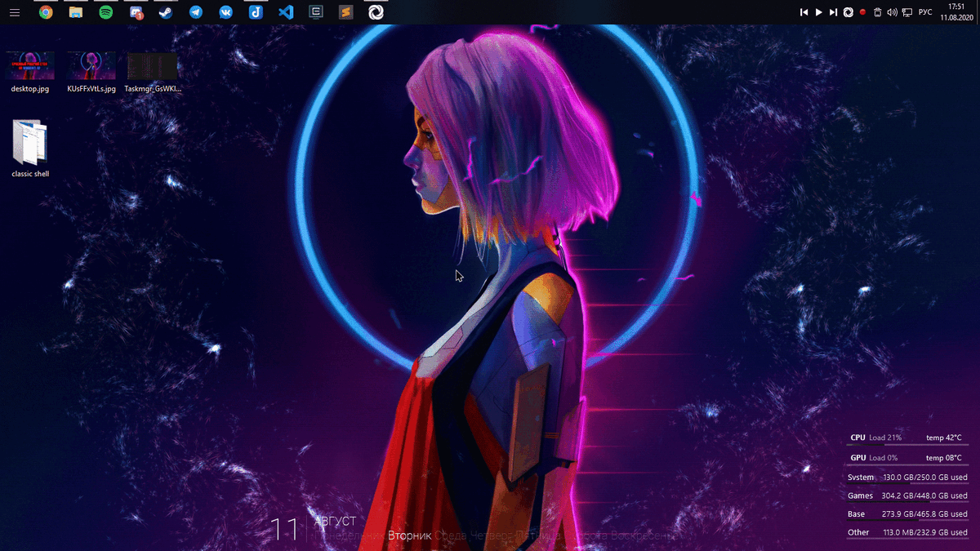Select the KUsFFxVtLs.jpg image file
This screenshot has height=551, width=980.
[91, 72]
